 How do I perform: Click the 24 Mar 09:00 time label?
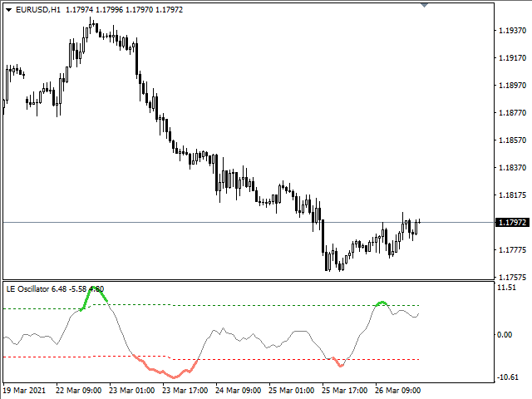pos(239,391)
